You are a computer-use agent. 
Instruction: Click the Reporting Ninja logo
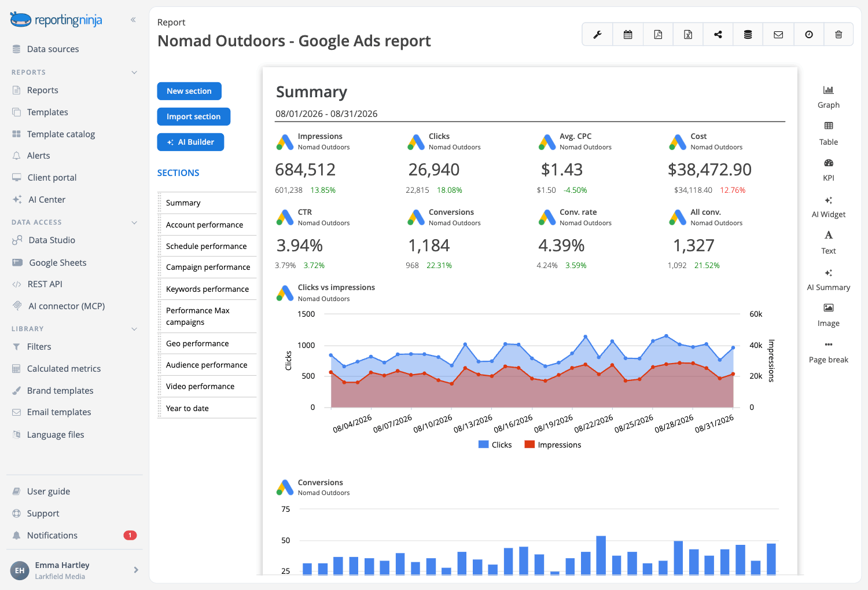tap(56, 20)
